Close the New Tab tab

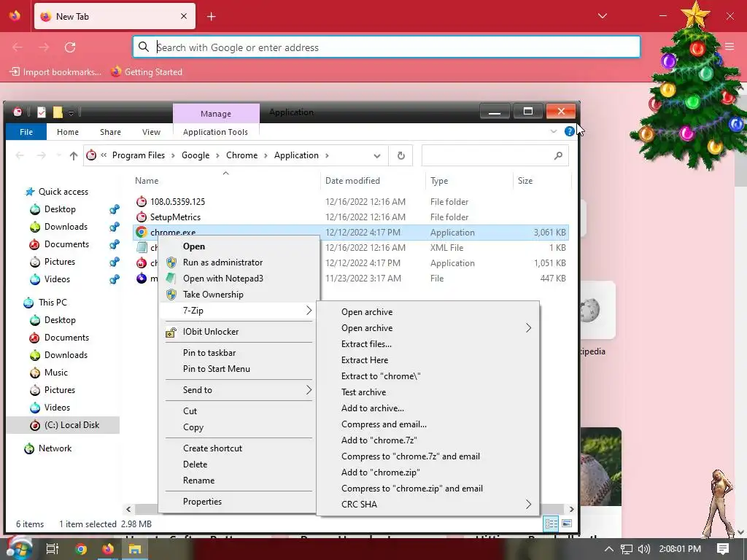tap(184, 16)
